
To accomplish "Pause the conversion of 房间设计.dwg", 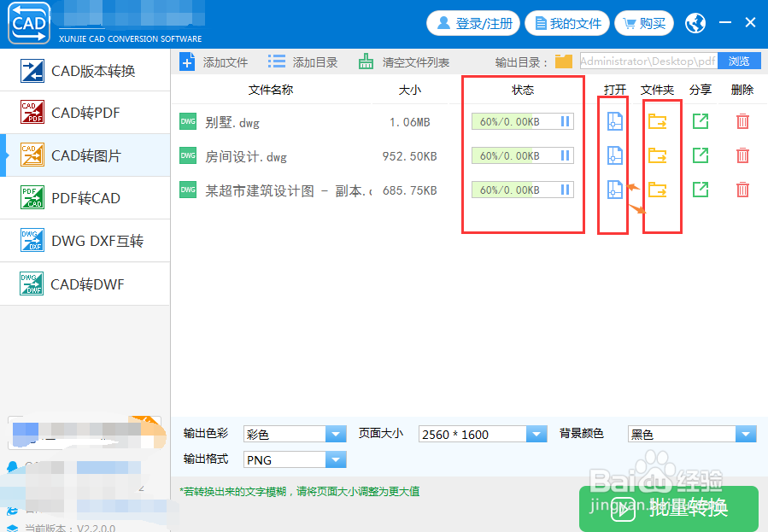I will pyautogui.click(x=564, y=155).
